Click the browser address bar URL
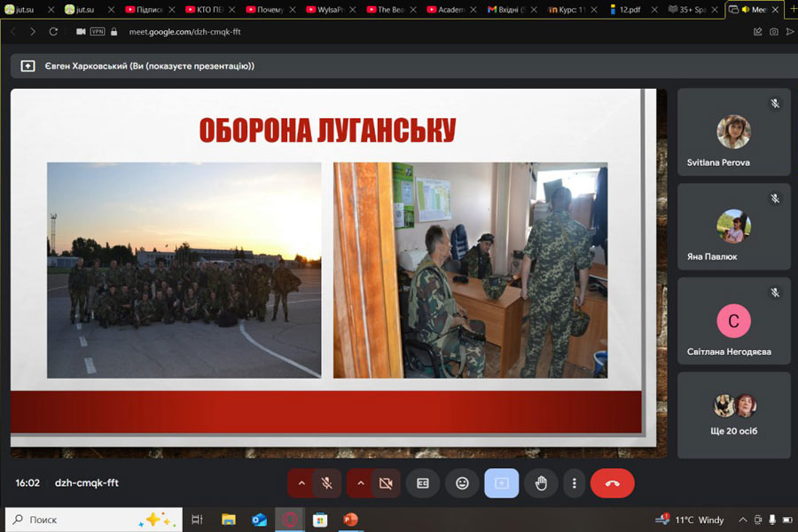This screenshot has width=798, height=532. (184, 32)
